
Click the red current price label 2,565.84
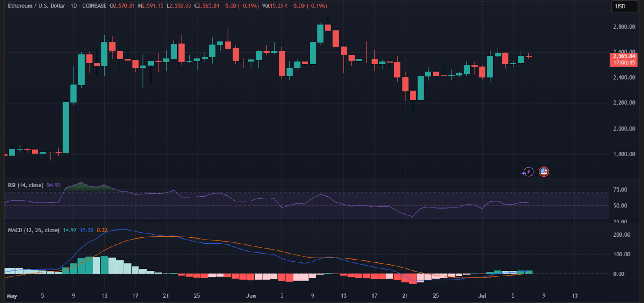tap(623, 57)
